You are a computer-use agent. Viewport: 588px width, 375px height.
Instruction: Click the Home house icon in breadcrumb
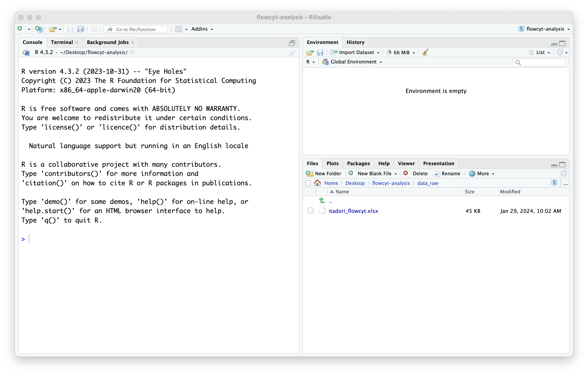pyautogui.click(x=317, y=183)
